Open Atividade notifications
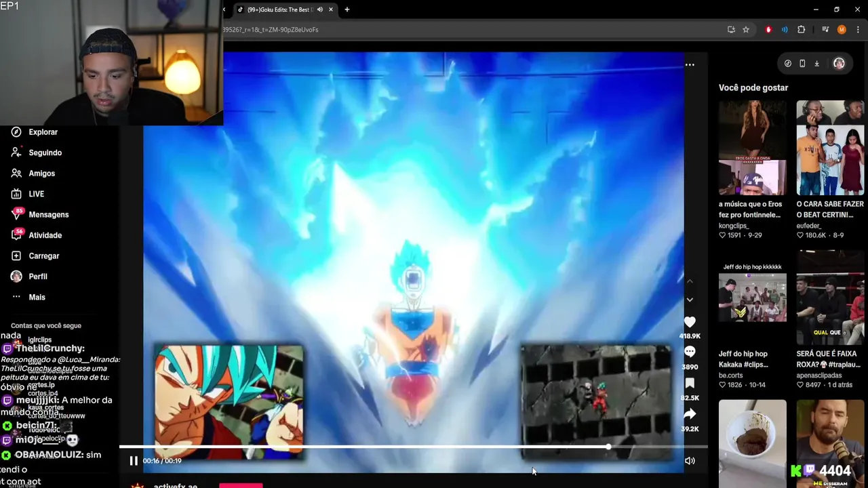 pyautogui.click(x=45, y=235)
